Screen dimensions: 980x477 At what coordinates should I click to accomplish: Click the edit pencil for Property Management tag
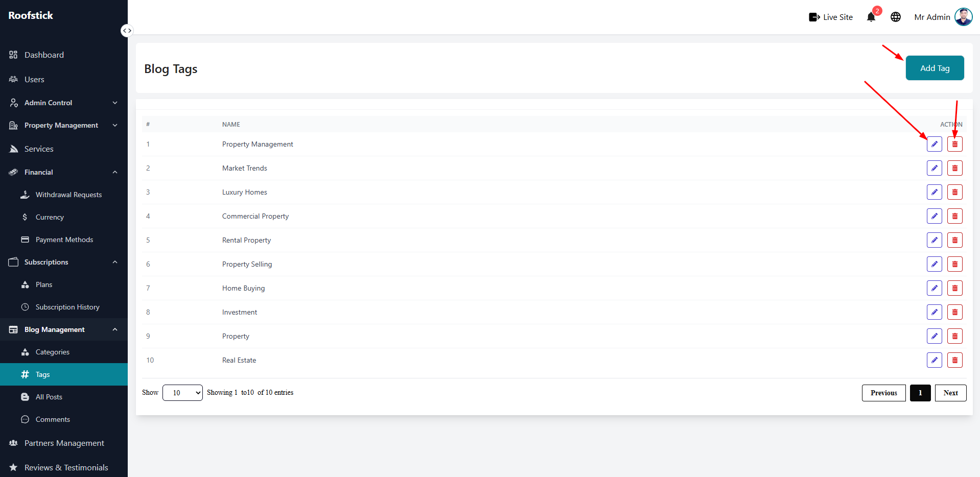(934, 144)
